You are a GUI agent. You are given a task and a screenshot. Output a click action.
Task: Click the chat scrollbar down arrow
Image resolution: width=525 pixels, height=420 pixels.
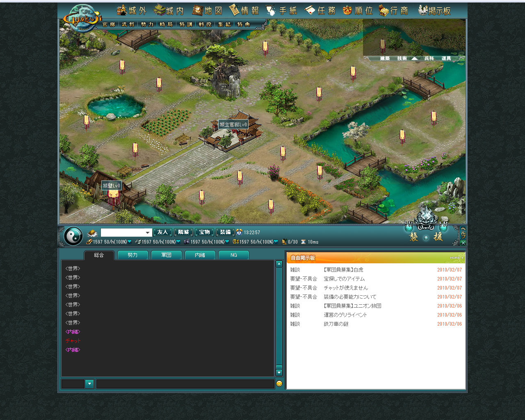coord(279,373)
